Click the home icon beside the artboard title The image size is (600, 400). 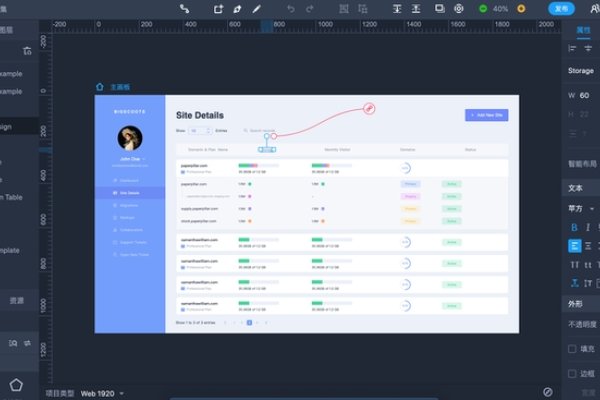tap(100, 87)
